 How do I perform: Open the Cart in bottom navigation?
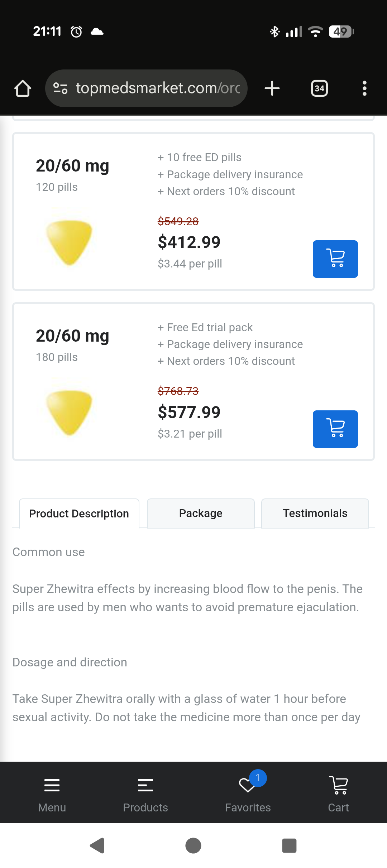(338, 792)
